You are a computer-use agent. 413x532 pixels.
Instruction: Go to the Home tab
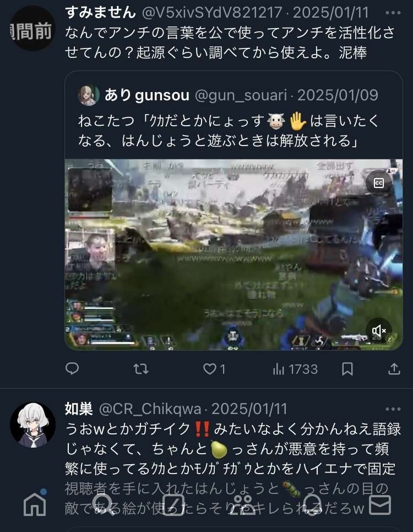pos(35,503)
